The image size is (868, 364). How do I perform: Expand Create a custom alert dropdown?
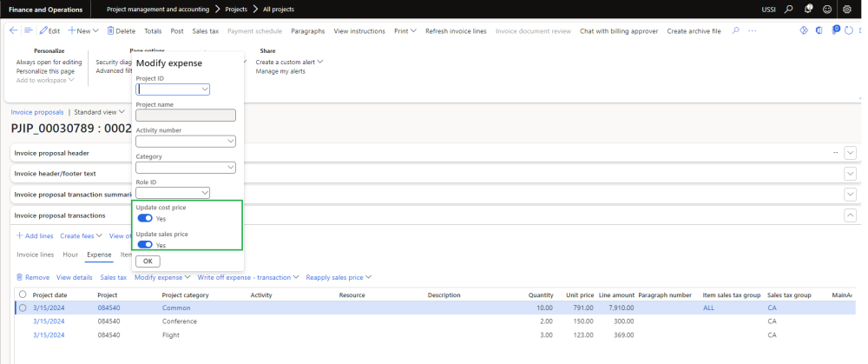pos(290,63)
